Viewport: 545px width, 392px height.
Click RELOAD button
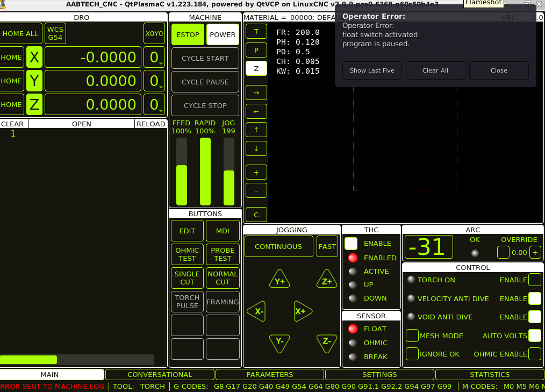point(151,124)
